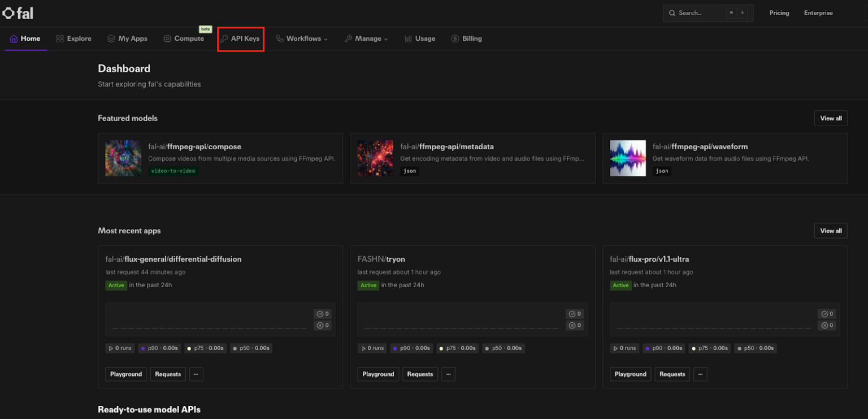This screenshot has height=419, width=868.
Task: Open fal-ai/ffmpeg-api/metadata model title
Action: click(x=447, y=146)
